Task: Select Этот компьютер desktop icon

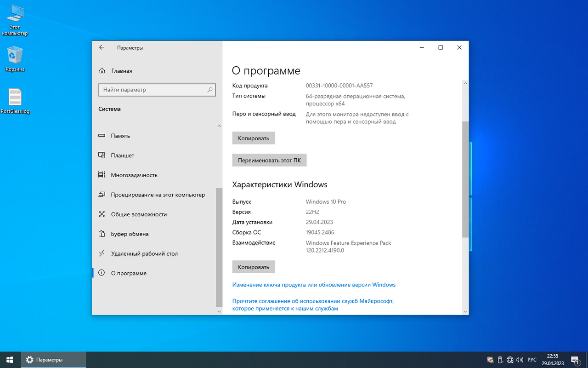Action: pyautogui.click(x=15, y=21)
